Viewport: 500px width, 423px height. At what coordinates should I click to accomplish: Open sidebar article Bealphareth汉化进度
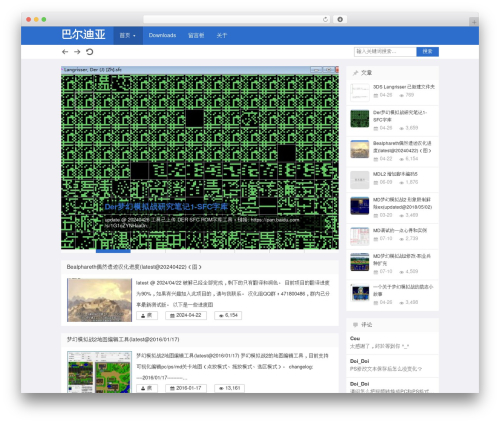tap(402, 147)
